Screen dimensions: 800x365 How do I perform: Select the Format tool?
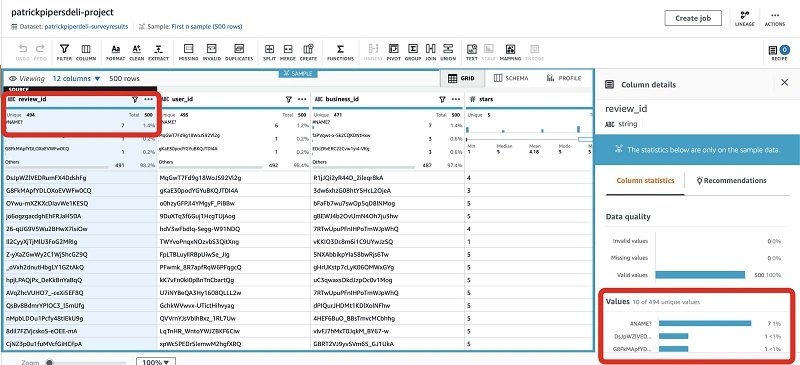click(x=116, y=53)
